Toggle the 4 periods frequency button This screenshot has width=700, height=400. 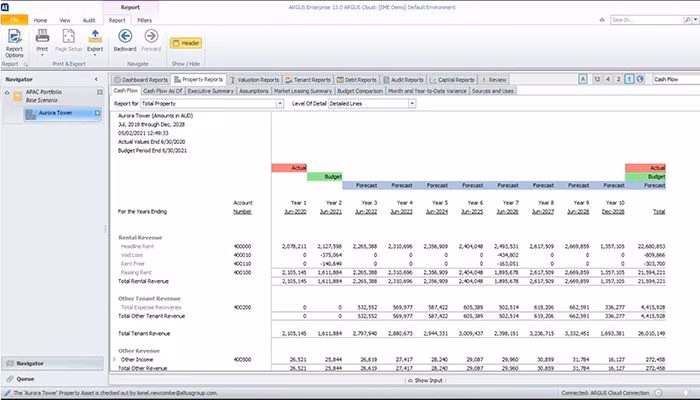pos(608,79)
